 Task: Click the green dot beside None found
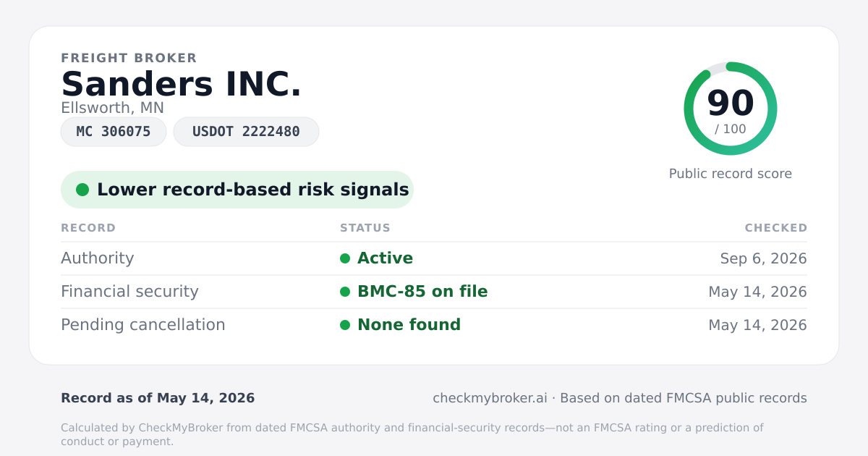pos(345,325)
